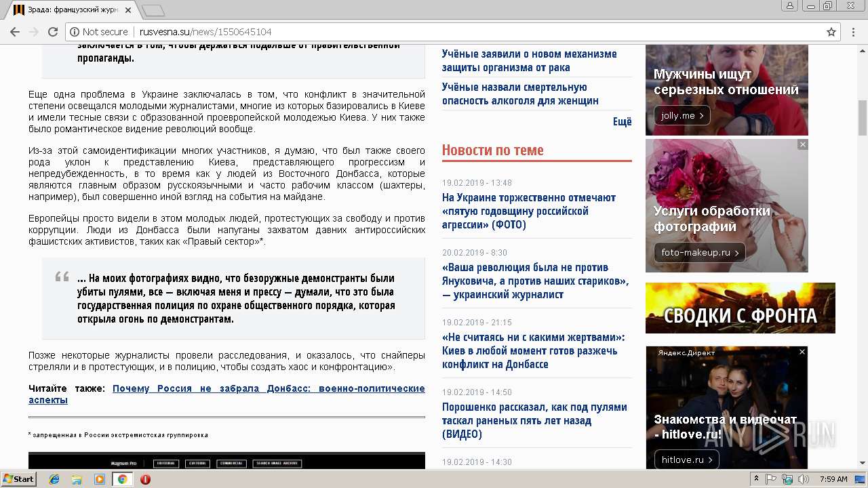Open article «Ваша революция была не против Януковича
This screenshot has height=488, width=868.
click(x=535, y=281)
